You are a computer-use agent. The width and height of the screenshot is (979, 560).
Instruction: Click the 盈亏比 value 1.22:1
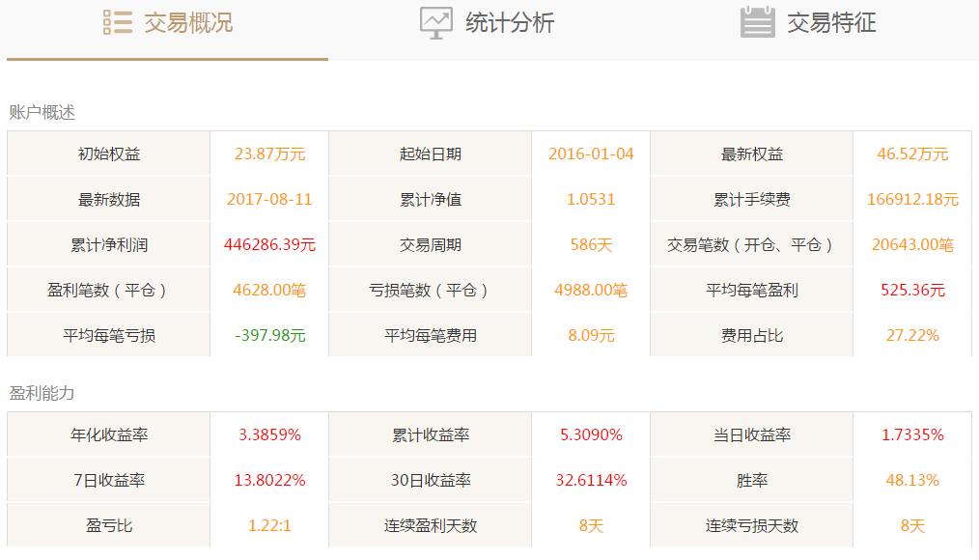coord(269,526)
